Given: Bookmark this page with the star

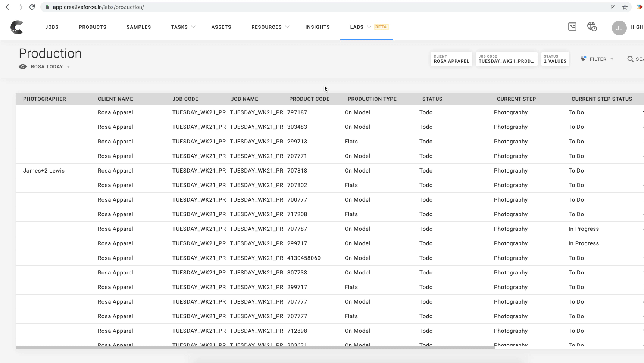Looking at the screenshot, I should (625, 7).
